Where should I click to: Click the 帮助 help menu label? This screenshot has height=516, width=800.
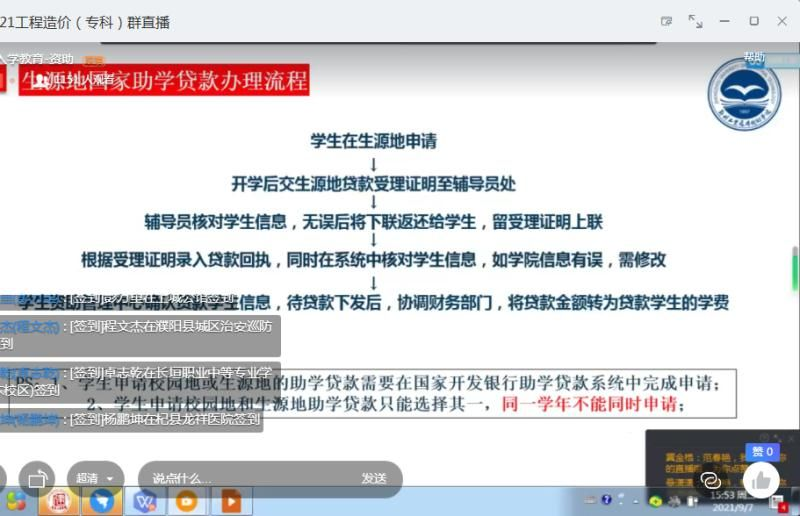pyautogui.click(x=753, y=58)
